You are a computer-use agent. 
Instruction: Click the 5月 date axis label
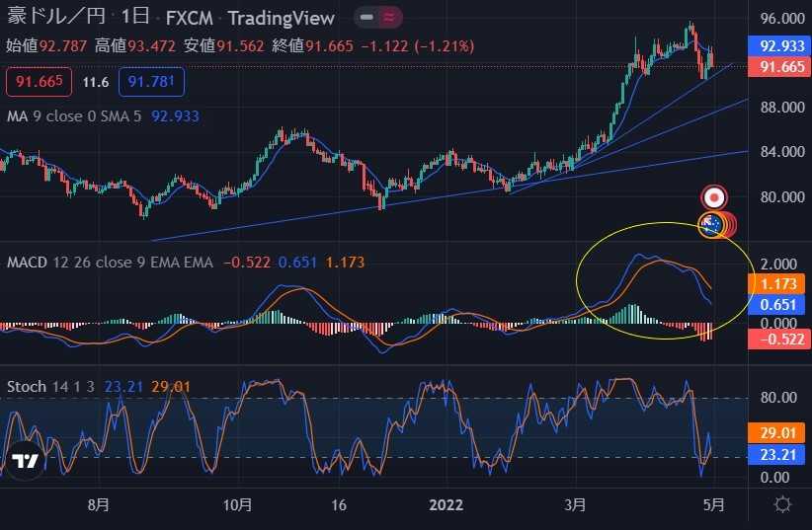click(x=714, y=504)
